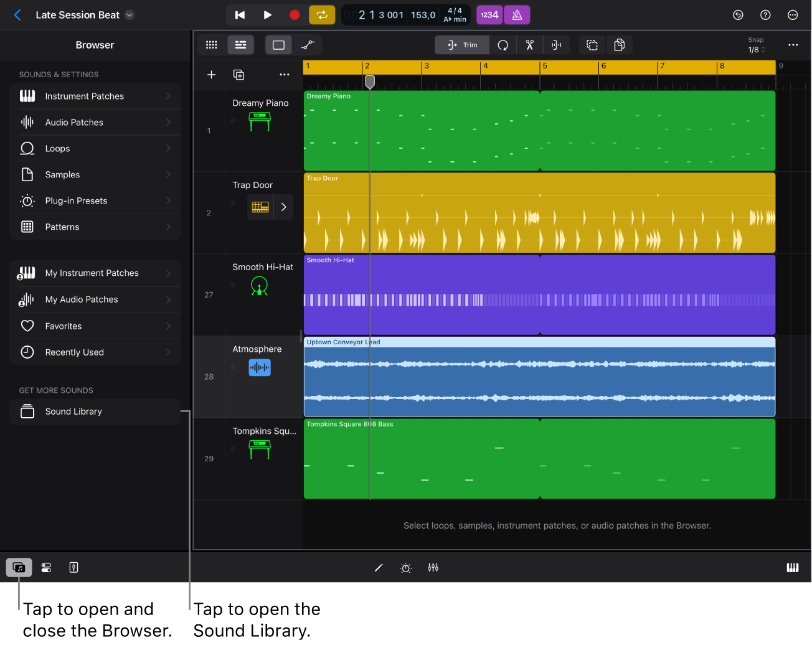Open Samples in the Browser
The height and width of the screenshot is (645, 812).
[95, 174]
